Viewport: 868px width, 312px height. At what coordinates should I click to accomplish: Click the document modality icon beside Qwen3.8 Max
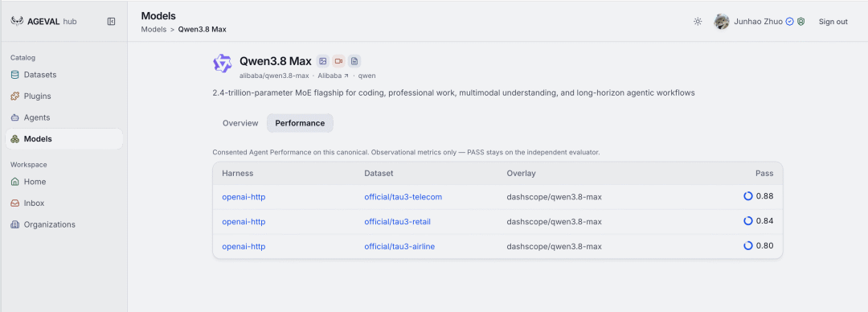(354, 61)
